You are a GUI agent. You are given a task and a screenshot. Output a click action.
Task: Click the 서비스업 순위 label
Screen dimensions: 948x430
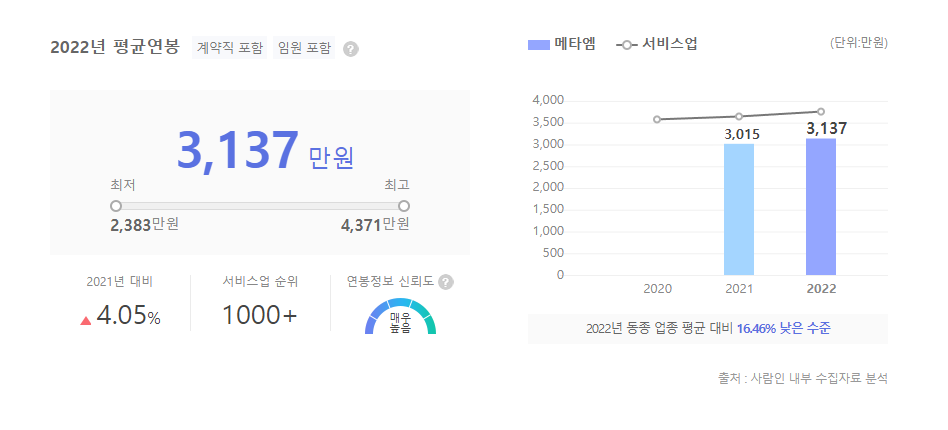click(x=261, y=281)
